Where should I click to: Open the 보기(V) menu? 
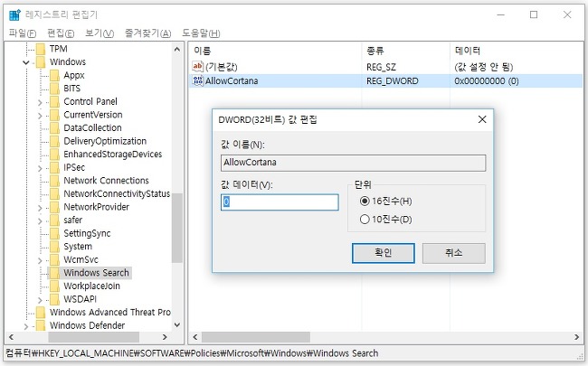click(100, 33)
